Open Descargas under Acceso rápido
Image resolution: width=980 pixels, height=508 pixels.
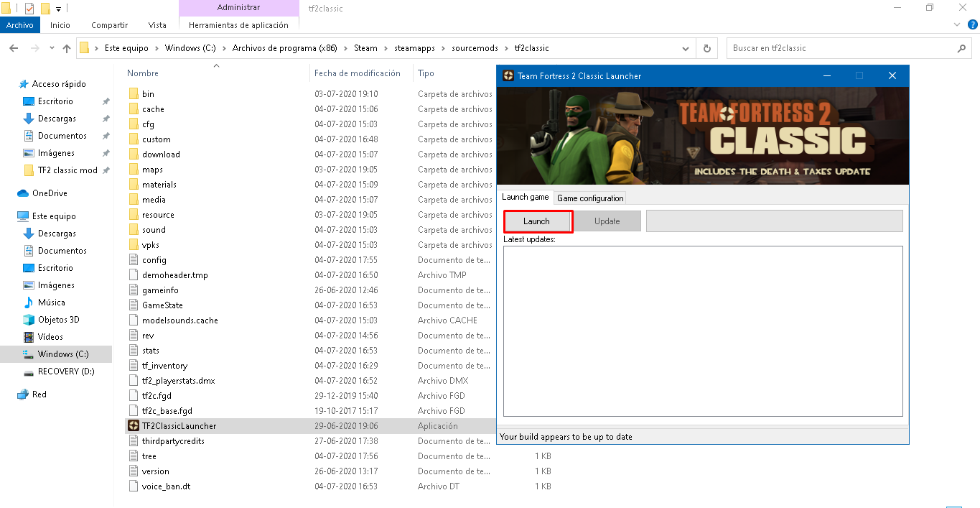pos(57,119)
